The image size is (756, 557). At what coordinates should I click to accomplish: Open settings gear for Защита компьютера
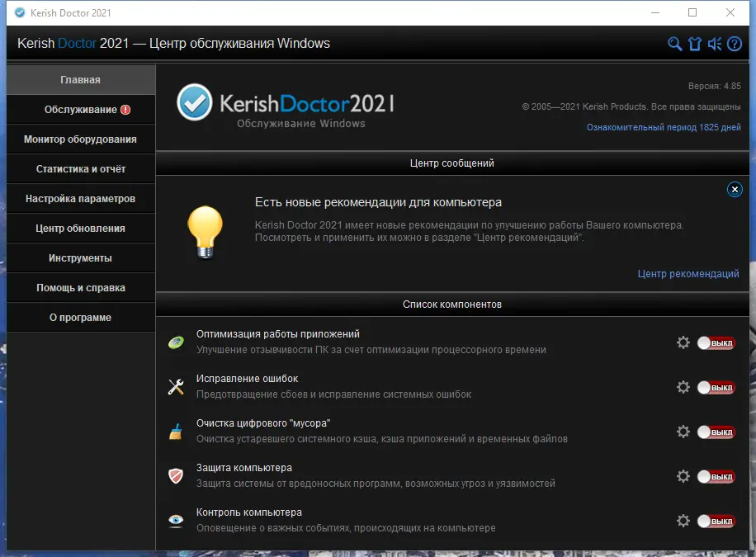[683, 476]
